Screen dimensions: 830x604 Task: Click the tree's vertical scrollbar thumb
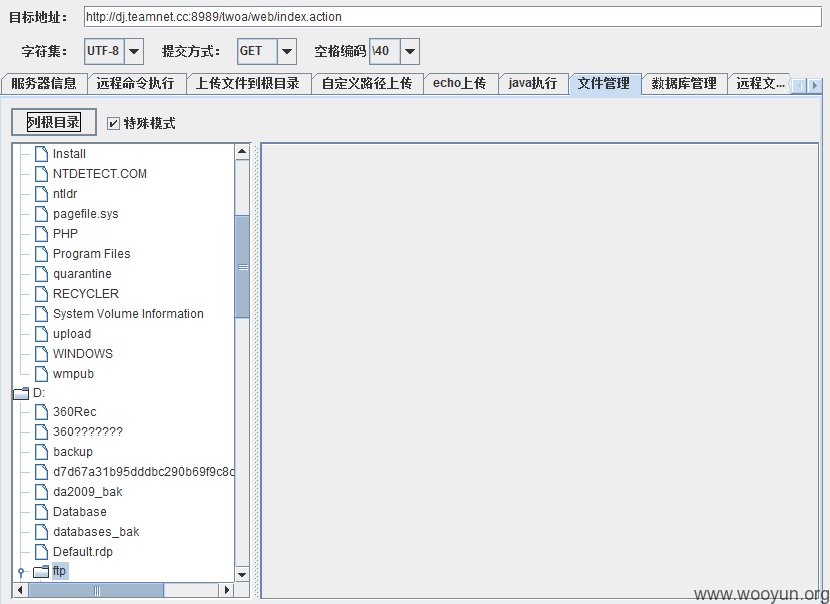coord(242,267)
